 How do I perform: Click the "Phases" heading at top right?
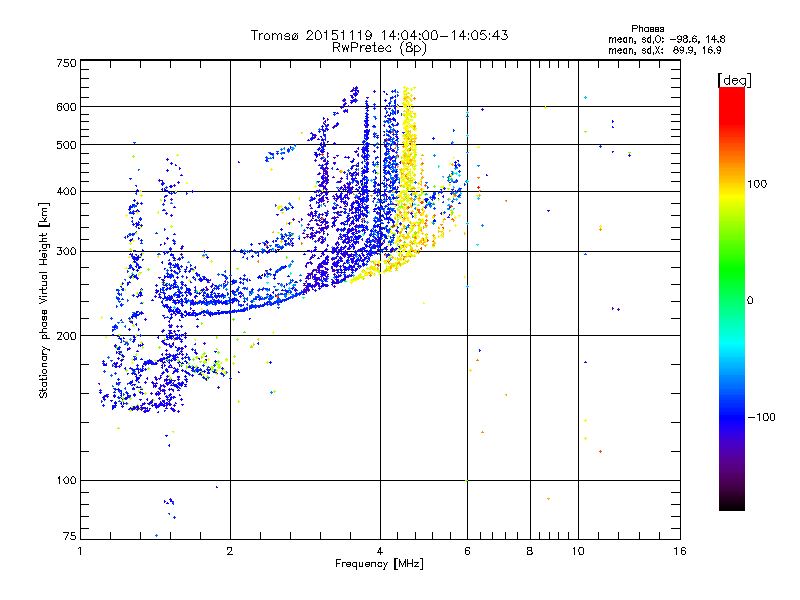pyautogui.click(x=647, y=29)
